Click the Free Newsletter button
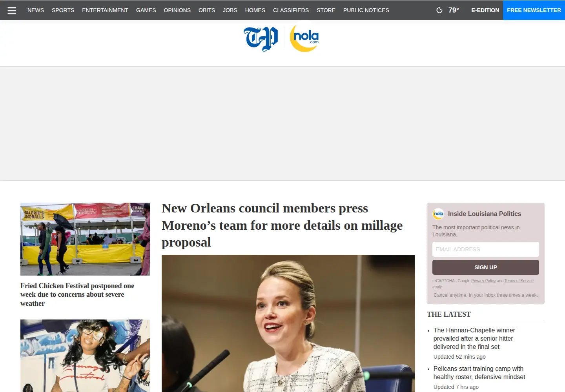Image resolution: width=565 pixels, height=392 pixels. pos(534,10)
